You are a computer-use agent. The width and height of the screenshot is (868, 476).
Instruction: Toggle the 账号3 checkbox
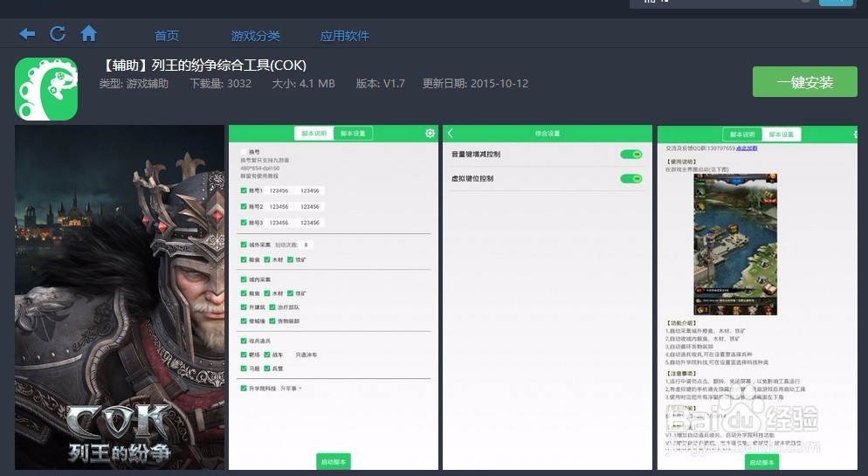coord(244,223)
